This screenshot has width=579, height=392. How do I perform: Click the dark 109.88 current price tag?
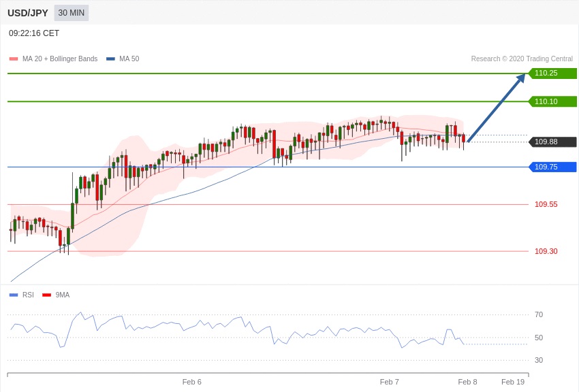click(x=552, y=142)
